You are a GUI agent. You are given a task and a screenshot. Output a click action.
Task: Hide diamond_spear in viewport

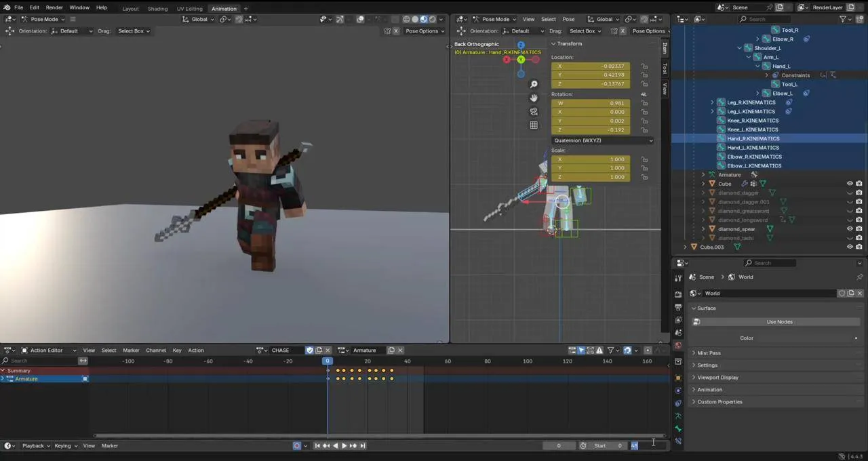click(x=850, y=229)
